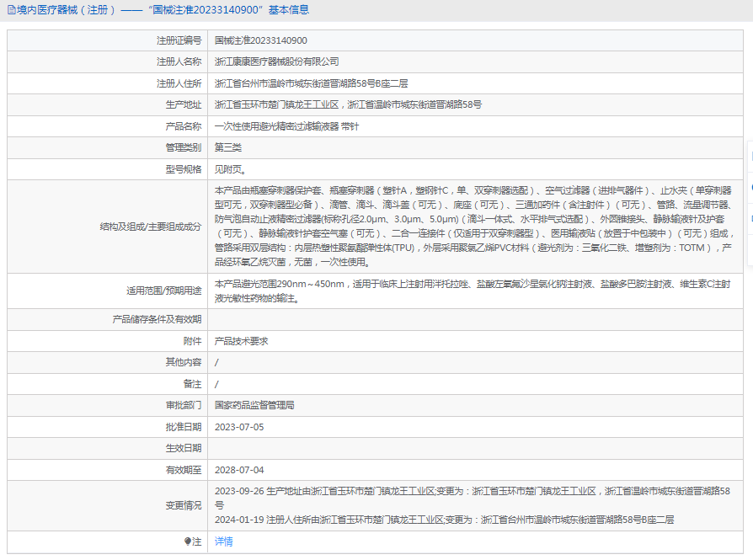Click the 附件 label

pos(193,342)
